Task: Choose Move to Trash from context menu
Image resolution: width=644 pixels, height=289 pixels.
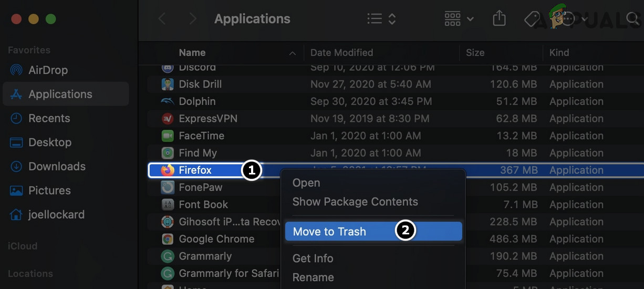Action: (x=329, y=232)
